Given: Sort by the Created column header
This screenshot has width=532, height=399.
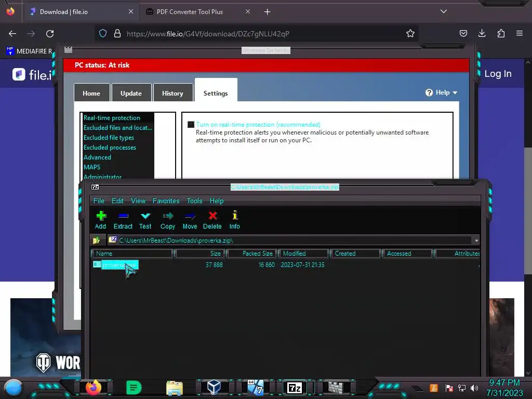Looking at the screenshot, I should coord(355,254).
